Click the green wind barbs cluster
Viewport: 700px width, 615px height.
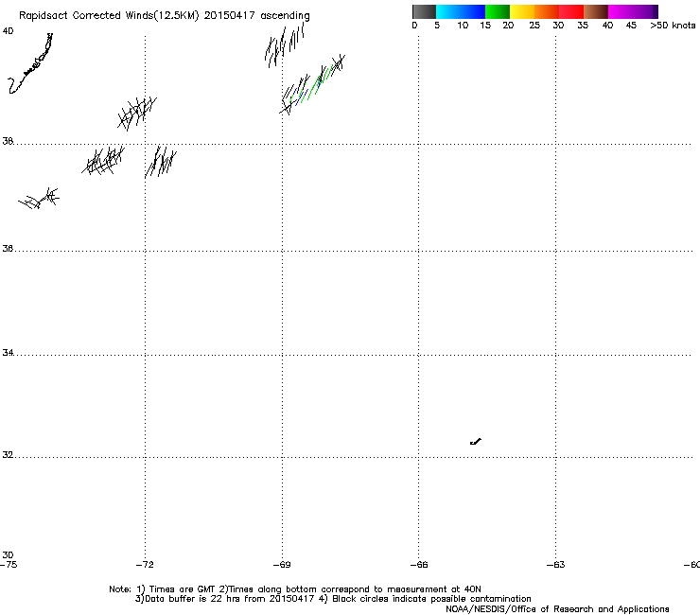pos(312,85)
